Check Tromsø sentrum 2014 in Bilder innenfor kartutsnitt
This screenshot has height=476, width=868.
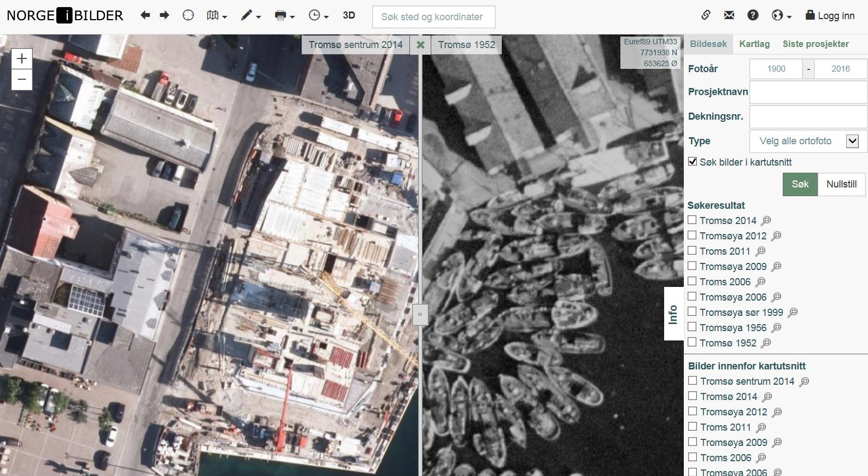693,380
